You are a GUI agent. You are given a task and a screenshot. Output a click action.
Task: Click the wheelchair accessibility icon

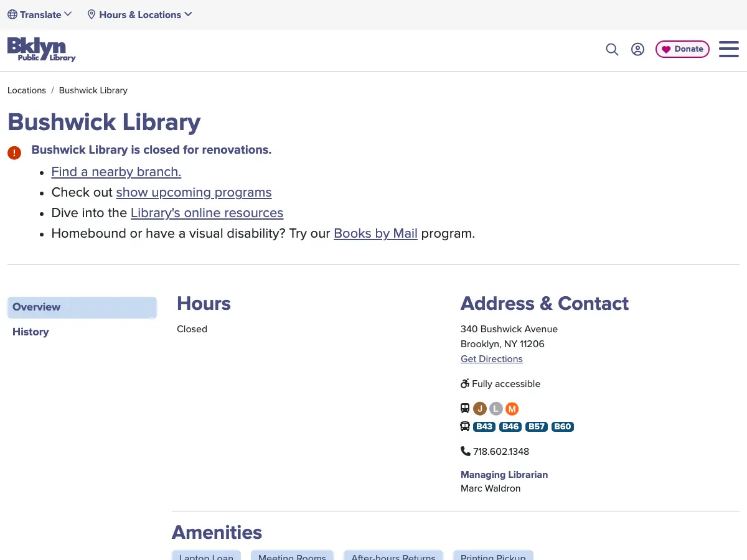click(x=465, y=384)
